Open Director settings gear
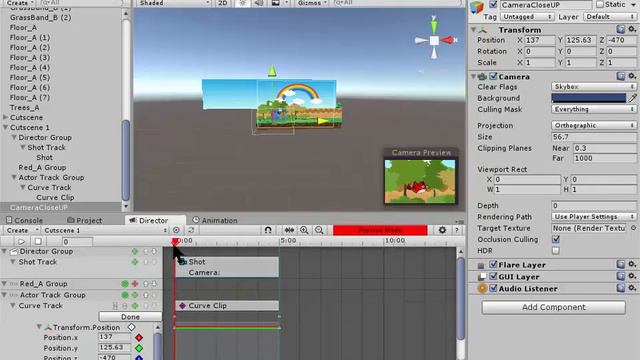Screen dimensions: 640x360 point(442,230)
